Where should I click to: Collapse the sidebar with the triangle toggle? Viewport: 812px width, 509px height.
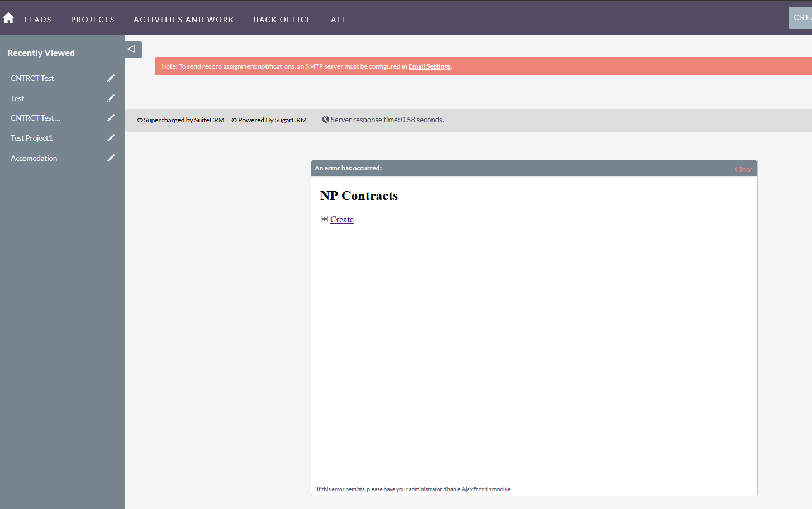click(x=133, y=49)
